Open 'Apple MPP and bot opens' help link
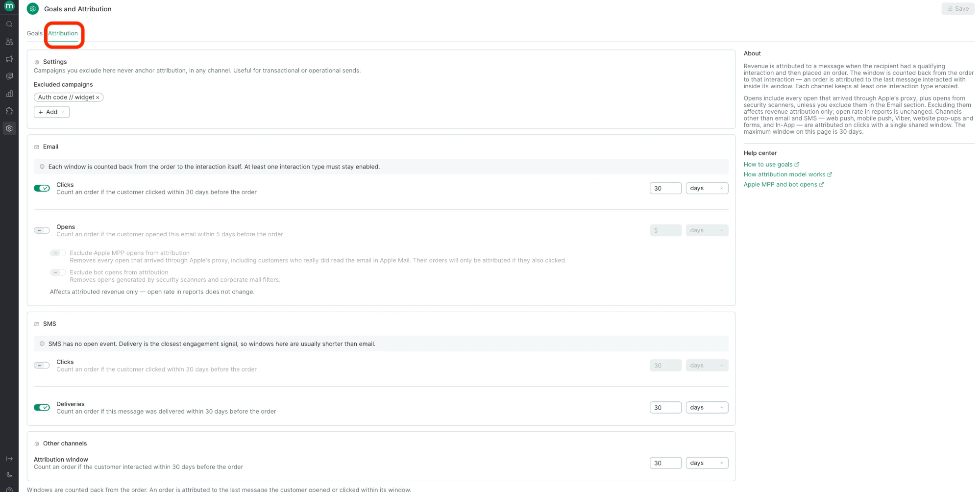The height and width of the screenshot is (492, 980). coord(780,185)
